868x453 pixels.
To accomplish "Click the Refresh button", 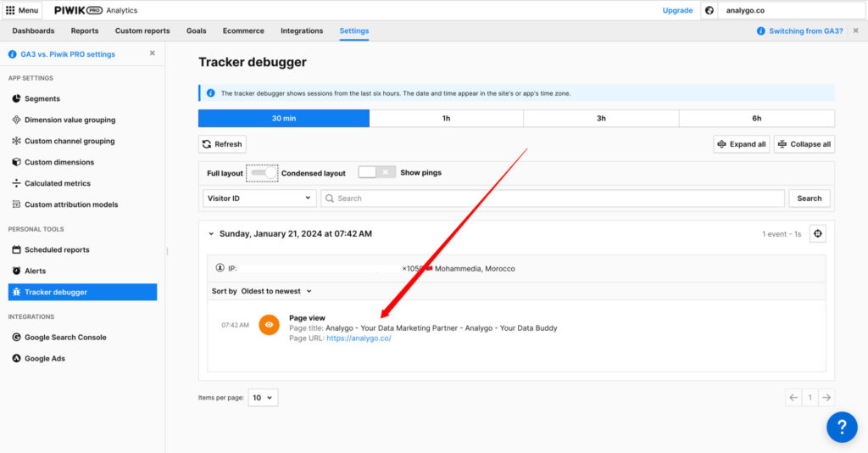I will point(221,144).
